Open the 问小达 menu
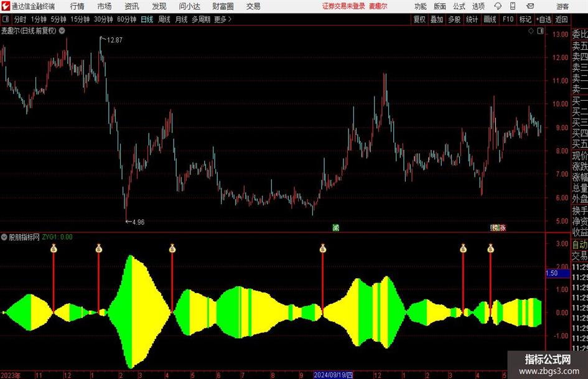 [189, 6]
